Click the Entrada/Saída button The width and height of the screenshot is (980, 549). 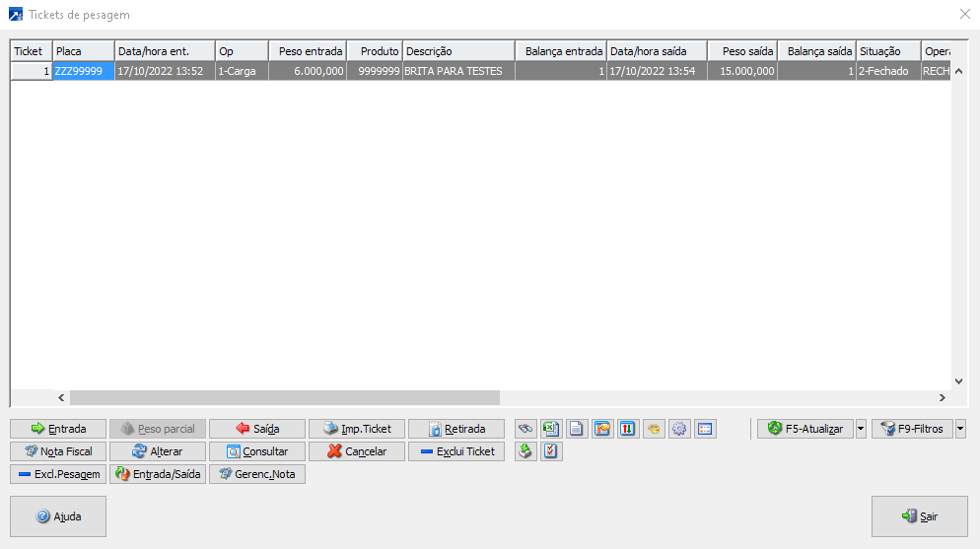(158, 474)
